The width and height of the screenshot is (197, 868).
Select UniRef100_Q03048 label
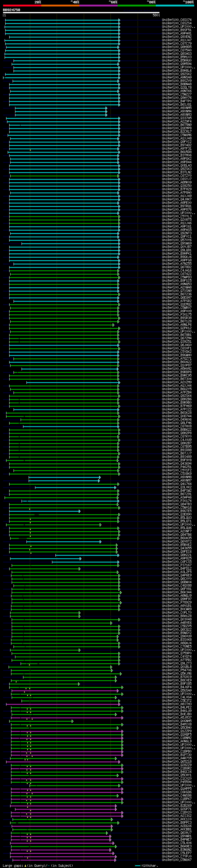177,619
